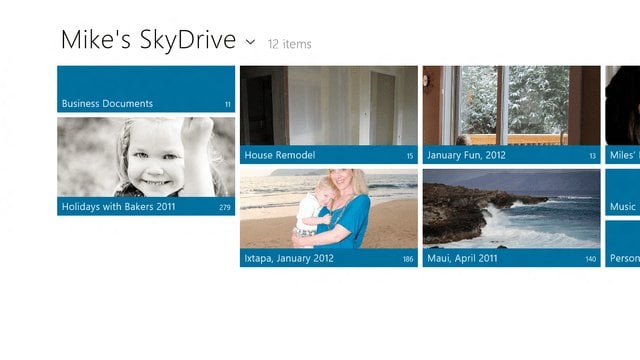Open the Business Documents folder tile

pyautogui.click(x=146, y=89)
